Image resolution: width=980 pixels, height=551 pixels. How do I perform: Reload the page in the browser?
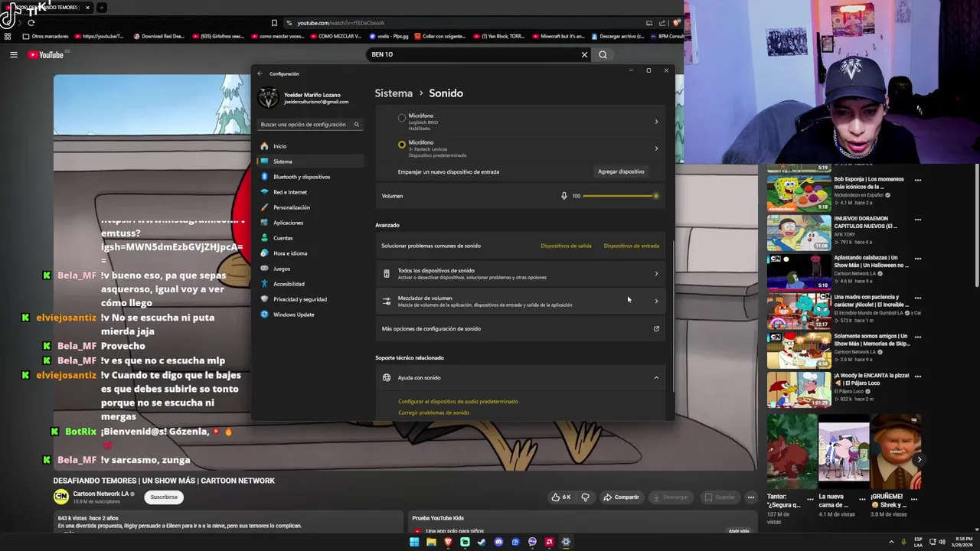[x=31, y=23]
